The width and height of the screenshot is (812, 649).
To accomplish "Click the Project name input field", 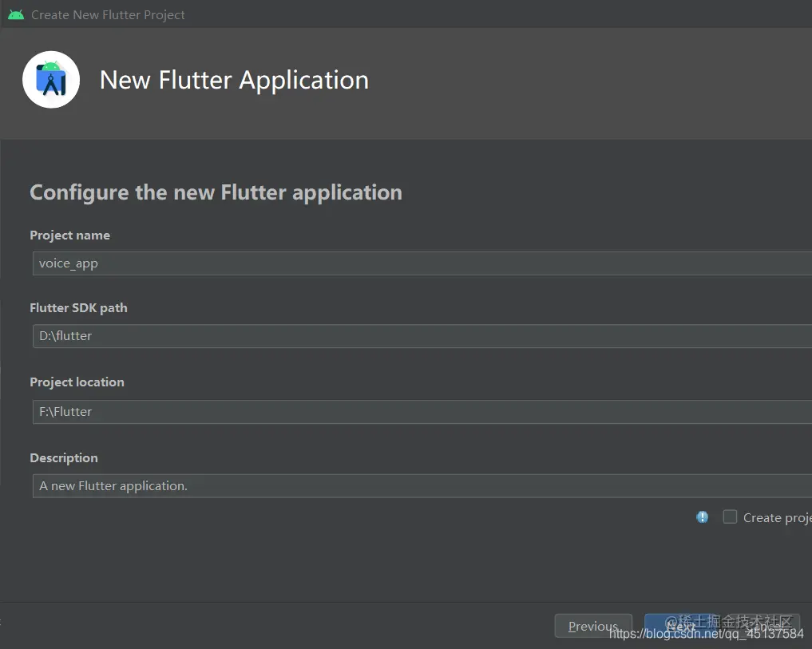I will click(x=422, y=263).
